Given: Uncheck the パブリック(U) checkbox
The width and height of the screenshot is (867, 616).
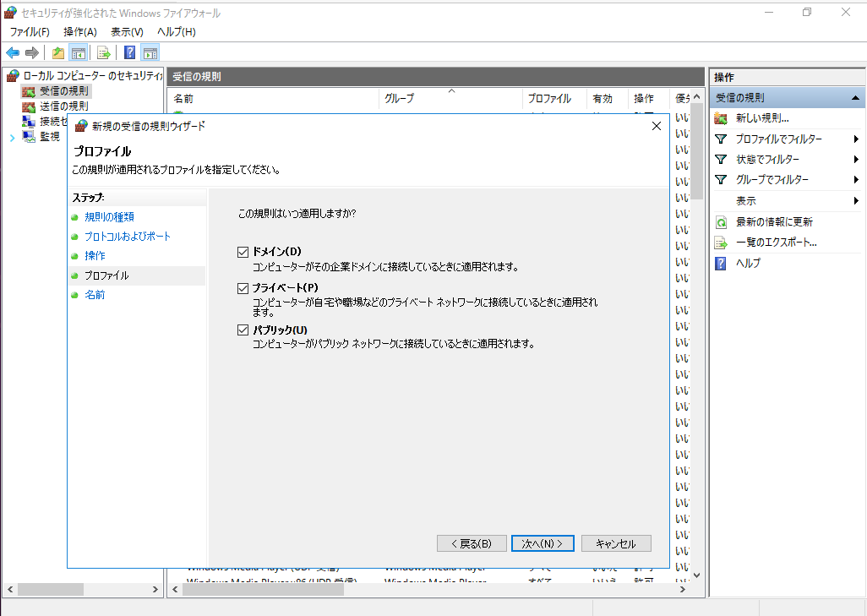Looking at the screenshot, I should click(x=243, y=330).
